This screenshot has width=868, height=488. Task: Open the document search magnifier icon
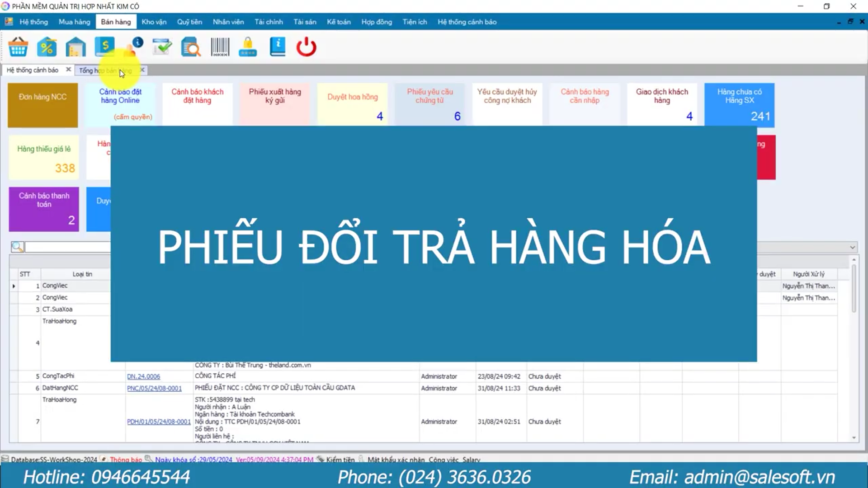191,47
